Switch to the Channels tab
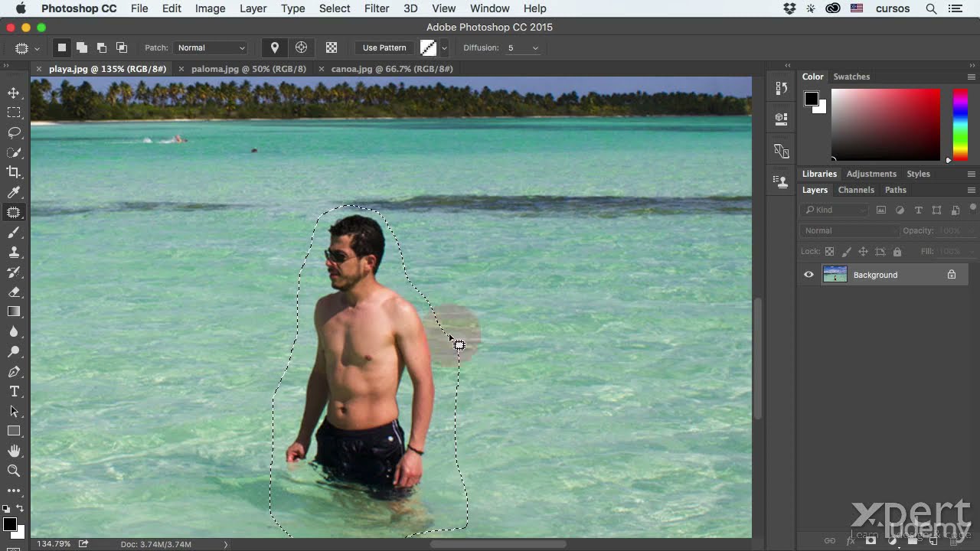 point(856,190)
